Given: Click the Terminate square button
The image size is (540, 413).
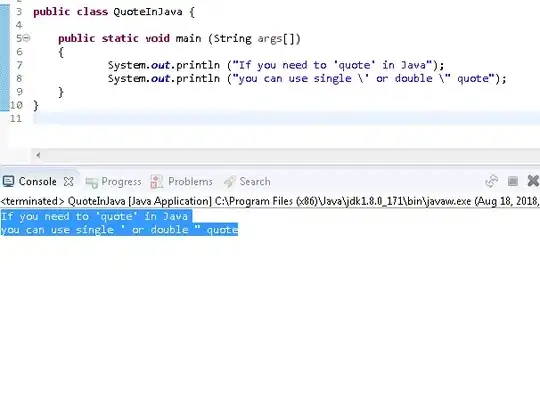Looking at the screenshot, I should 513,181.
